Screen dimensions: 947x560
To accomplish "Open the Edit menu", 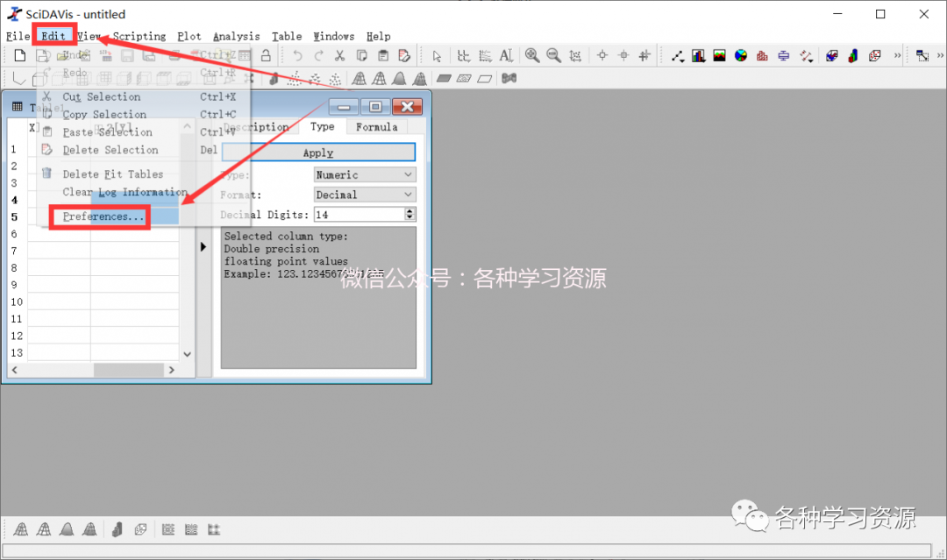I will coord(53,36).
